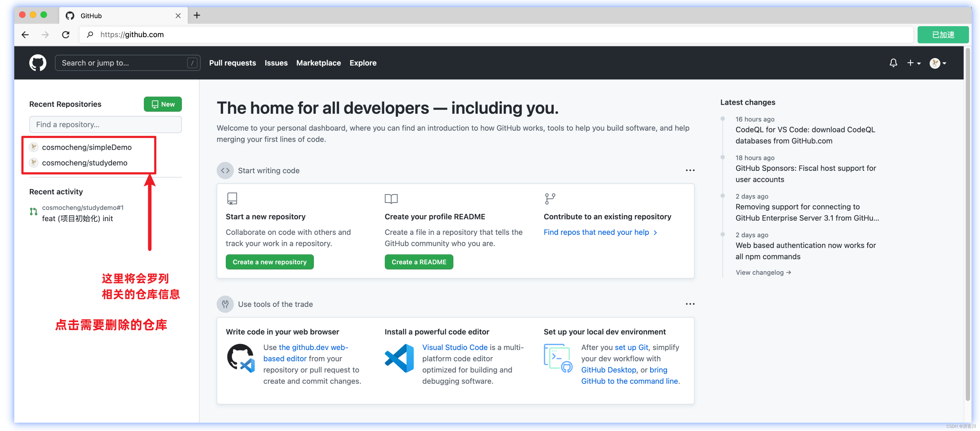Image resolution: width=980 pixels, height=431 pixels.
Task: Open Removing support for connecting changelog entry
Action: click(x=807, y=213)
